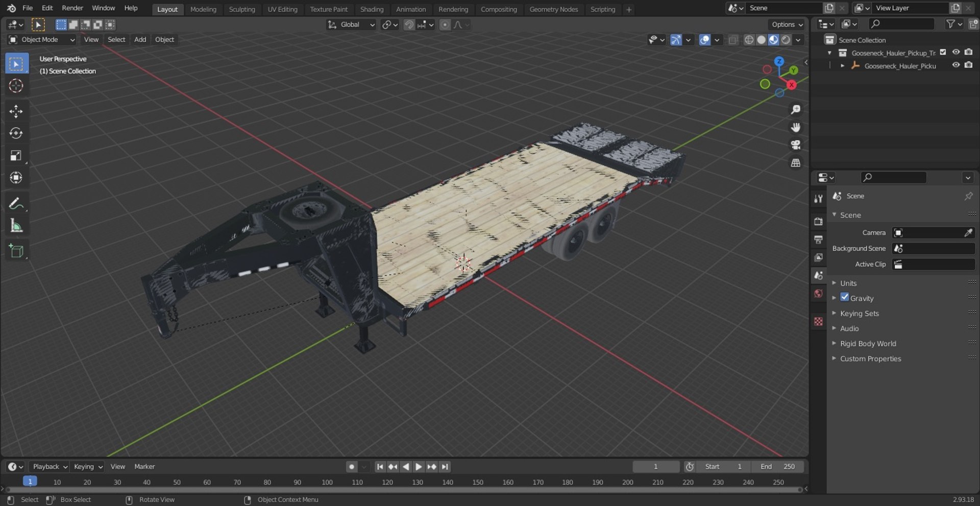Open the File menu

point(28,8)
